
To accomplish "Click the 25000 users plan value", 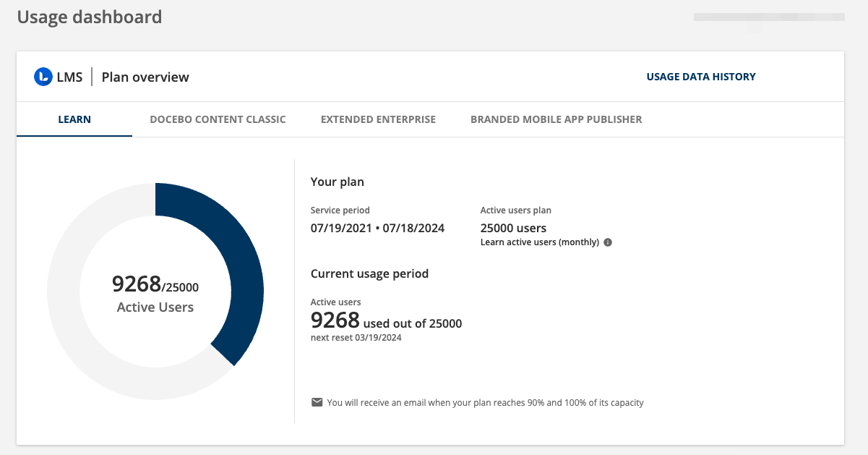I will click(513, 228).
